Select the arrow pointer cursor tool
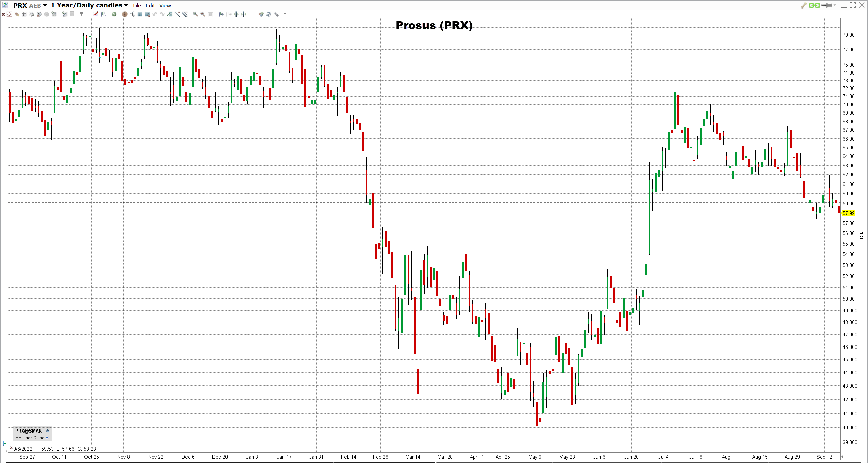Screen dimensions: 868x463 click(x=132, y=14)
